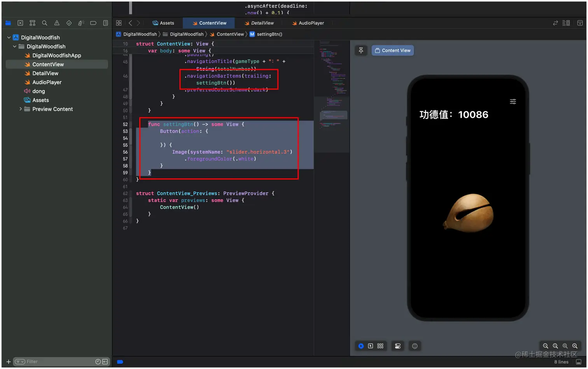The image size is (588, 369).
Task: Collapse the DigitalWoodfish project root
Action: pyautogui.click(x=9, y=37)
